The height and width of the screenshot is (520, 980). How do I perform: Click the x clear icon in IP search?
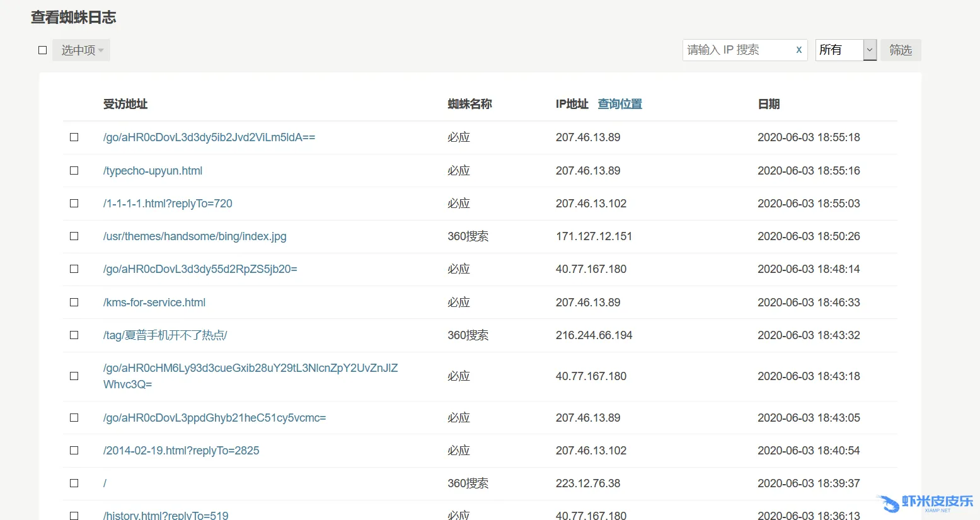(x=798, y=50)
